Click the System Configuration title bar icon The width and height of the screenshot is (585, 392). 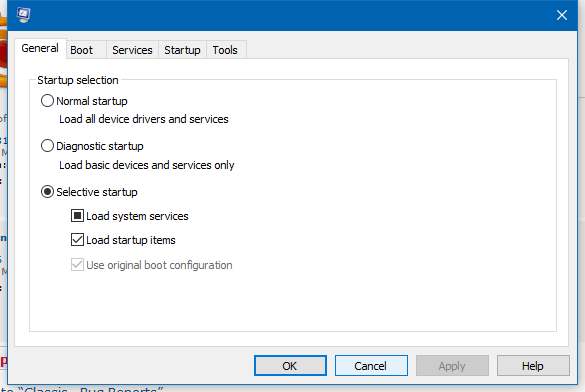24,15
